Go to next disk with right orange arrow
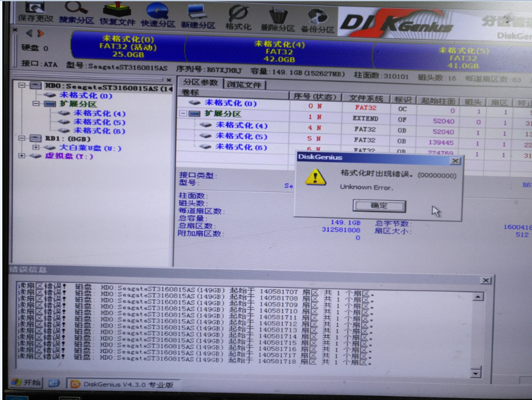The image size is (532, 400). [41, 34]
